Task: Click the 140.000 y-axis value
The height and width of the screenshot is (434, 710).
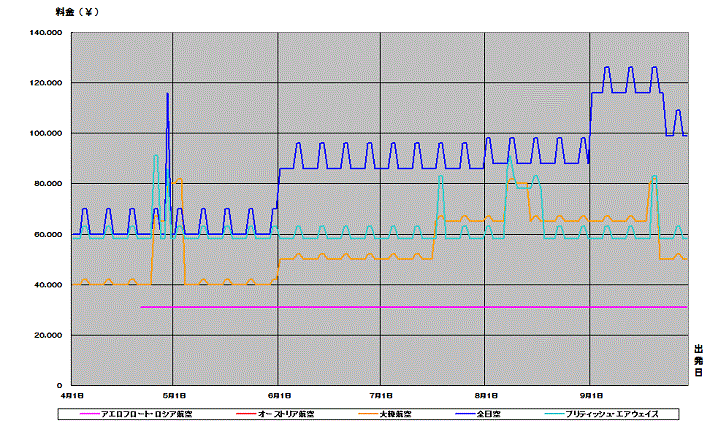Action: [x=46, y=33]
